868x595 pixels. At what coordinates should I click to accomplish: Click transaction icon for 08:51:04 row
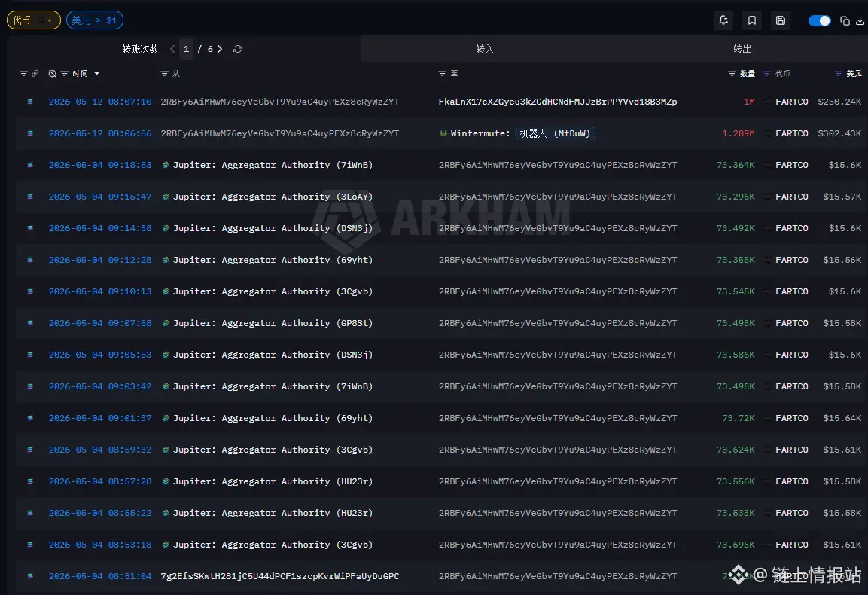pos(30,576)
